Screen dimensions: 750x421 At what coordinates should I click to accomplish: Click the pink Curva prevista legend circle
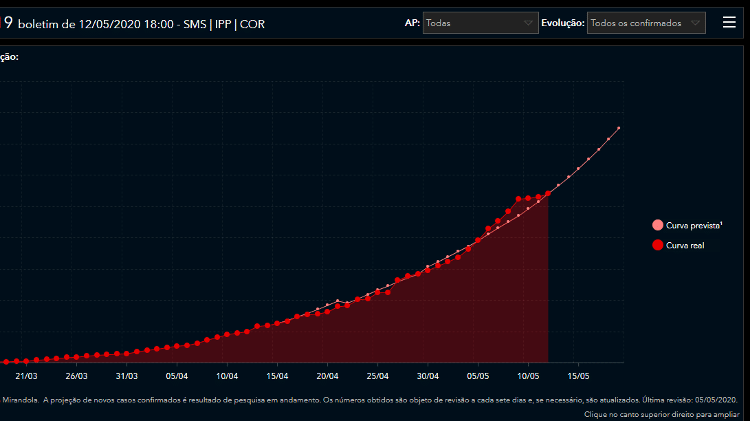coord(657,226)
